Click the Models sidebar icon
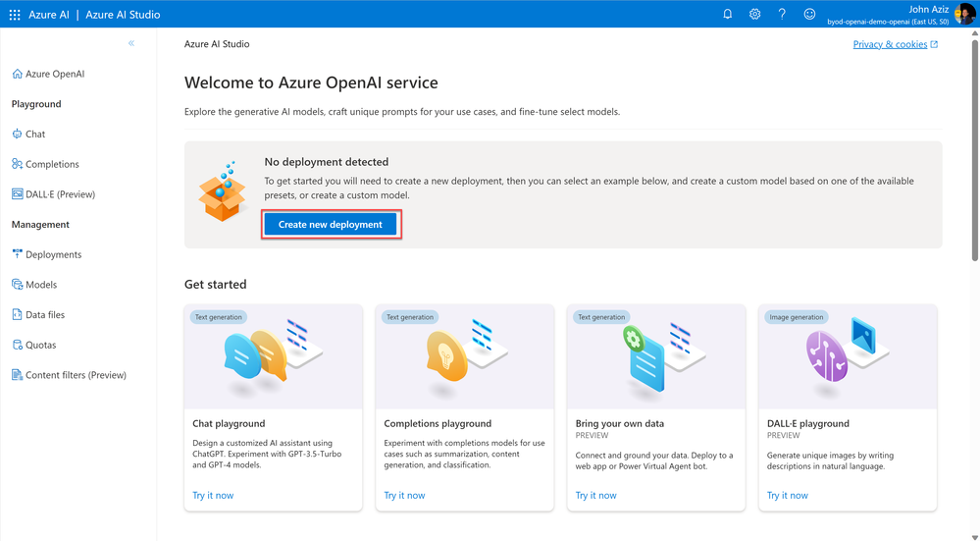Screen dimensions: 980x541 pyautogui.click(x=17, y=284)
